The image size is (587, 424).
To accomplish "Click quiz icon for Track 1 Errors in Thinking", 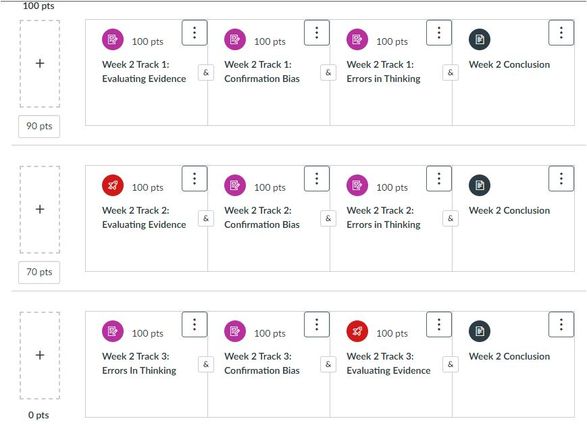I will tap(357, 39).
